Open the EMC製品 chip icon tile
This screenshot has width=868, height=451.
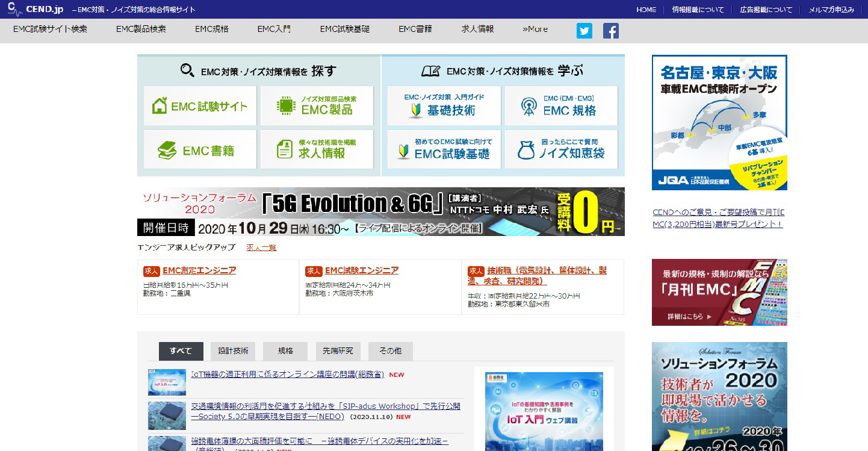coord(317,106)
